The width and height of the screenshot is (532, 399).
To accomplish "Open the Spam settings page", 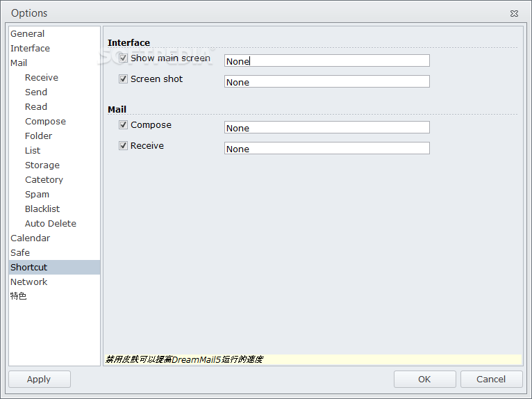I will (x=37, y=195).
